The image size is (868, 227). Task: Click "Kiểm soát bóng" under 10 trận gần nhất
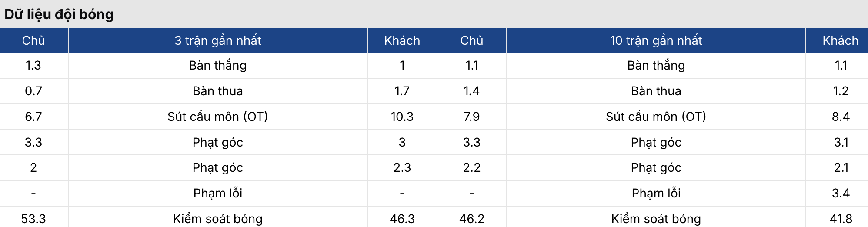(656, 218)
